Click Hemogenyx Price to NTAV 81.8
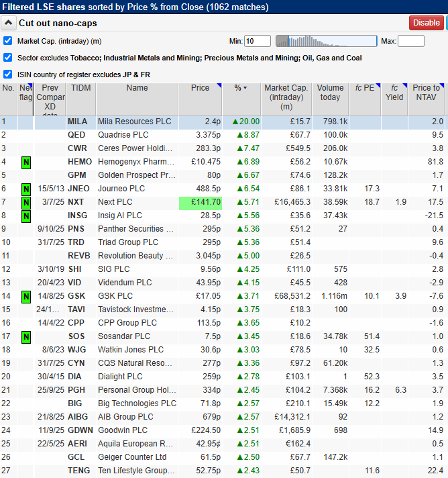 point(435,162)
